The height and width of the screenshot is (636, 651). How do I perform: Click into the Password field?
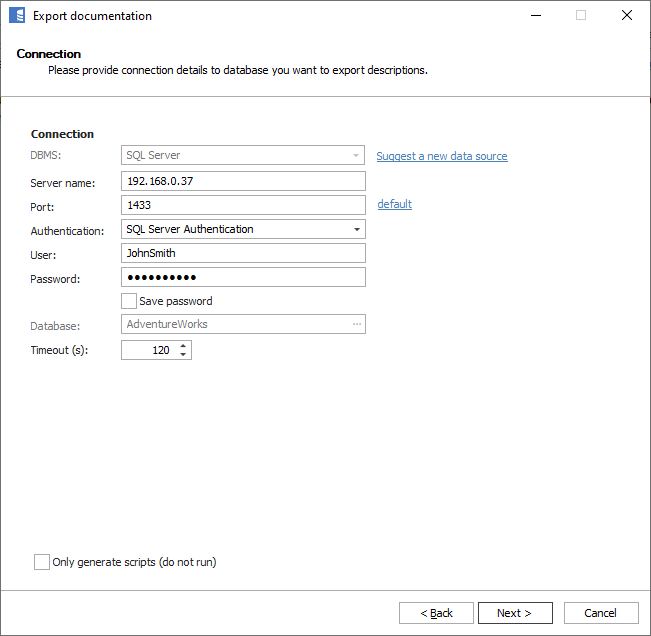pyautogui.click(x=243, y=277)
